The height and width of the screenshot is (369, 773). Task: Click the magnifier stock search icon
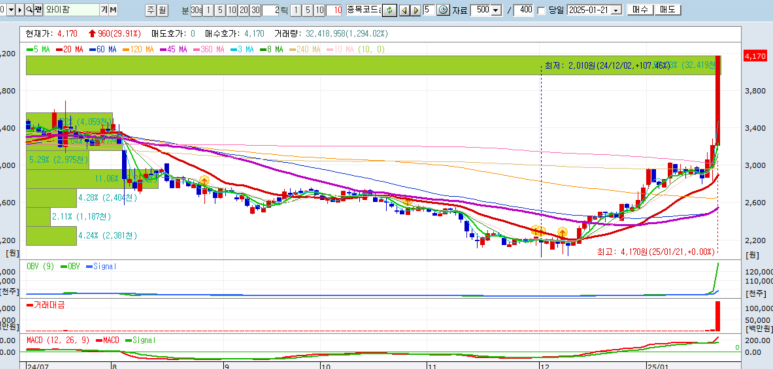[29, 9]
